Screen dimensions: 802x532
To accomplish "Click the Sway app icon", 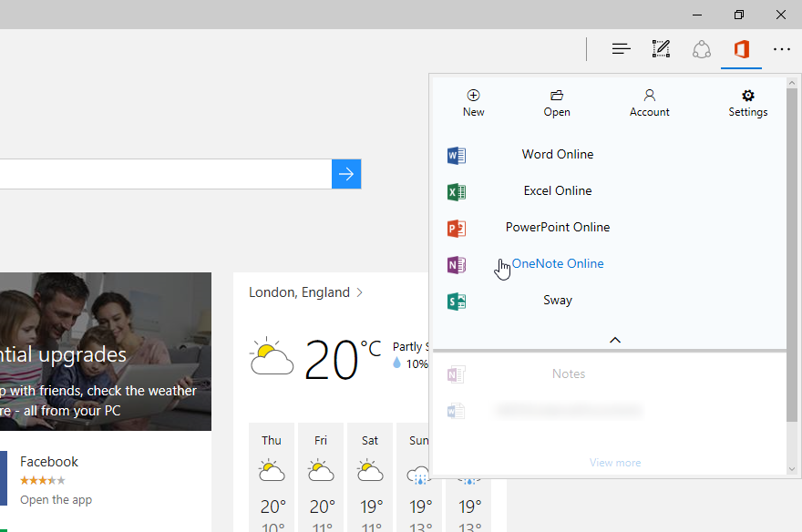I will pos(457,302).
